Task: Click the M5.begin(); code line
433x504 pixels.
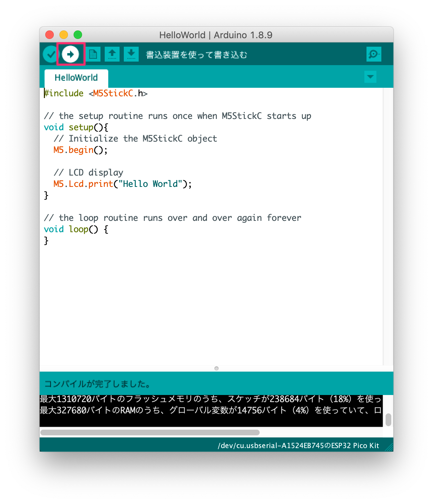Action: tap(81, 150)
